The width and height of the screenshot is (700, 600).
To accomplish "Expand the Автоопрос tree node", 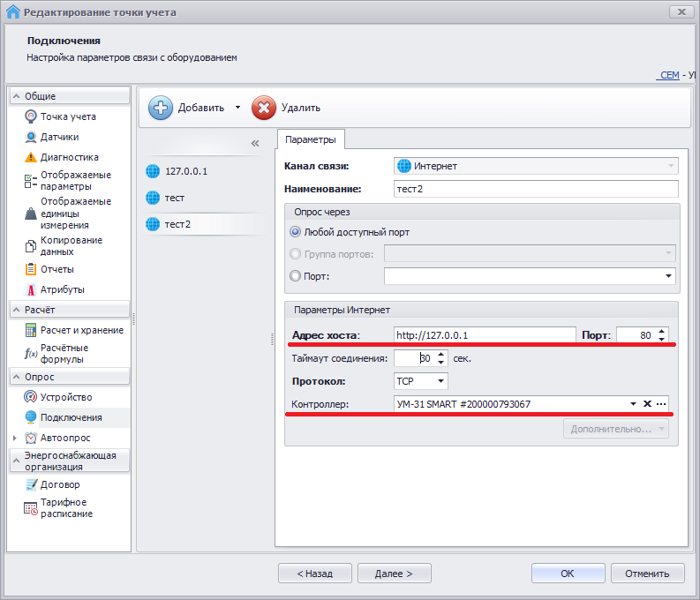I will click(x=14, y=438).
